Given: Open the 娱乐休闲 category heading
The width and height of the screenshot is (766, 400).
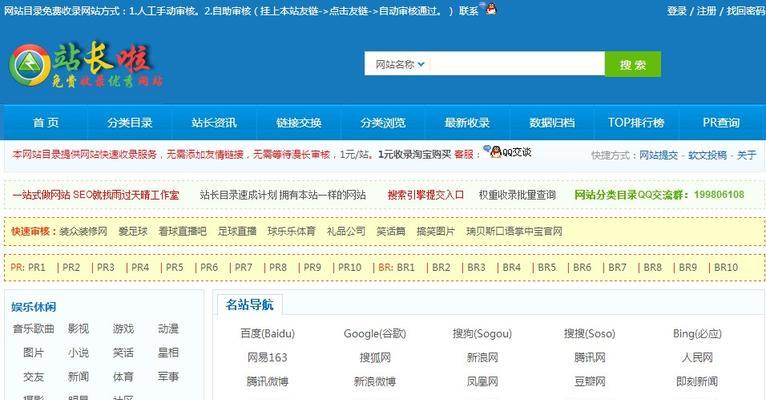Looking at the screenshot, I should [x=34, y=307].
